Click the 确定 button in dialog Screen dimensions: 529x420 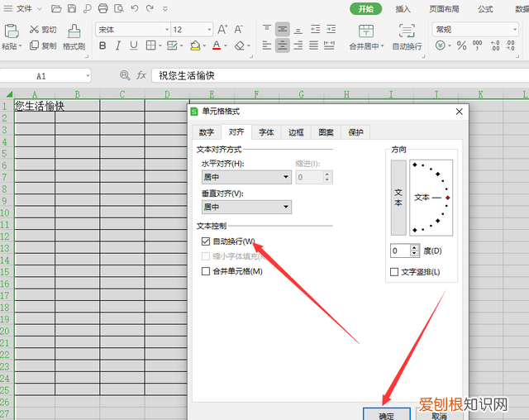click(x=387, y=414)
